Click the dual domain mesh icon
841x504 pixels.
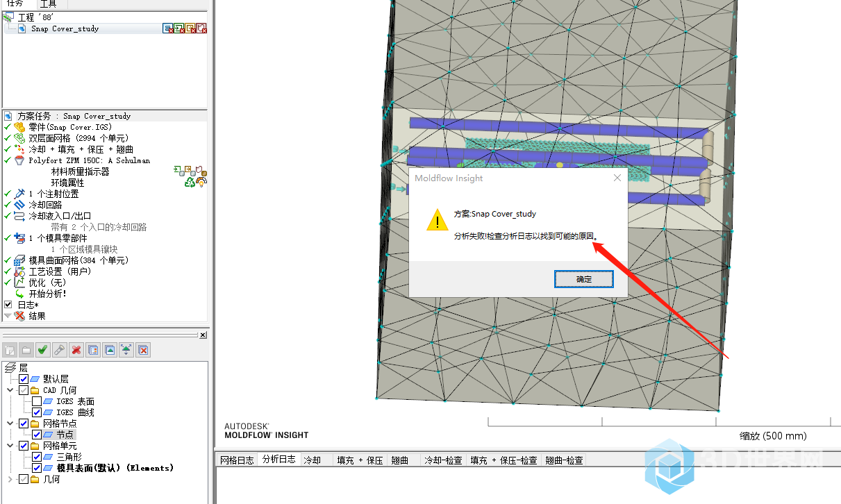click(19, 138)
